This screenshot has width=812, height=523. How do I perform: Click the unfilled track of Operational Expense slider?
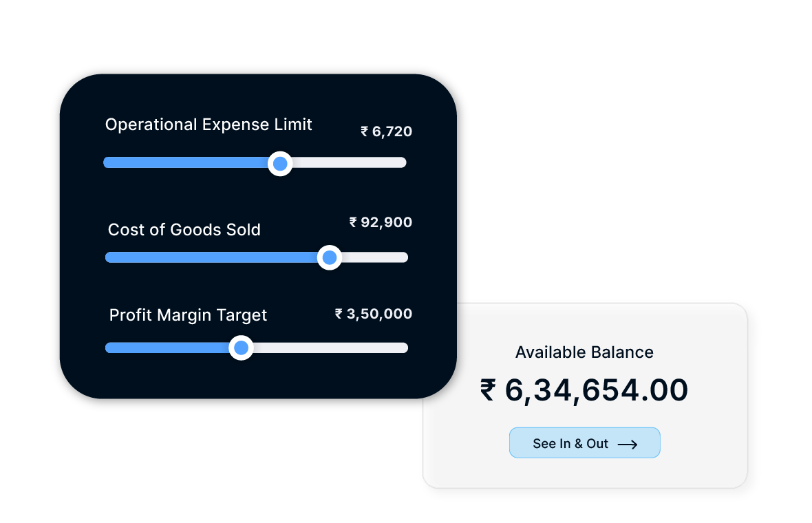click(350, 162)
